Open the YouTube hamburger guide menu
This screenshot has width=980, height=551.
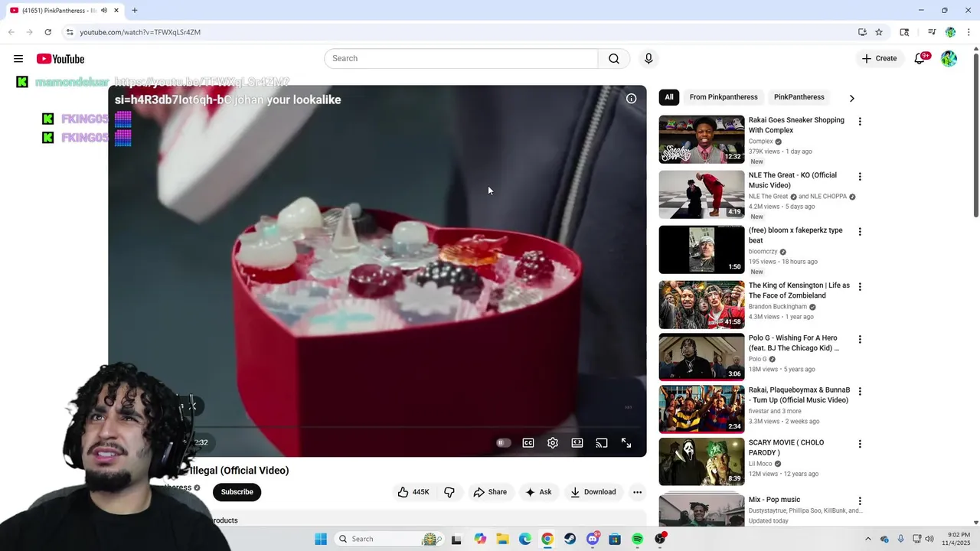click(x=18, y=59)
